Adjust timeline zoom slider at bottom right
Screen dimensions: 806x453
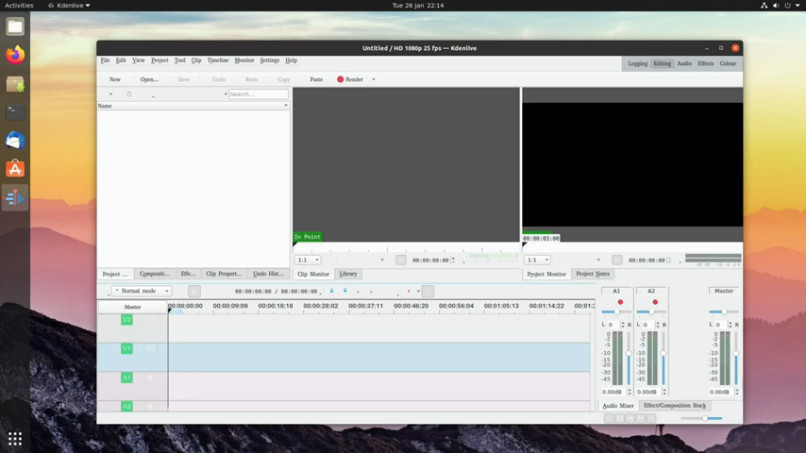tap(701, 419)
